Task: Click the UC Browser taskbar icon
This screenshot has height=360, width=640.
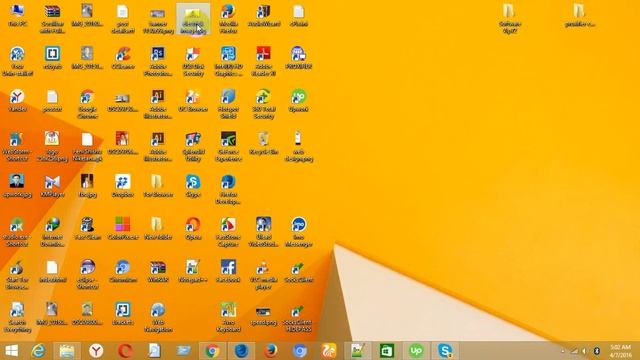Action: click(328, 351)
